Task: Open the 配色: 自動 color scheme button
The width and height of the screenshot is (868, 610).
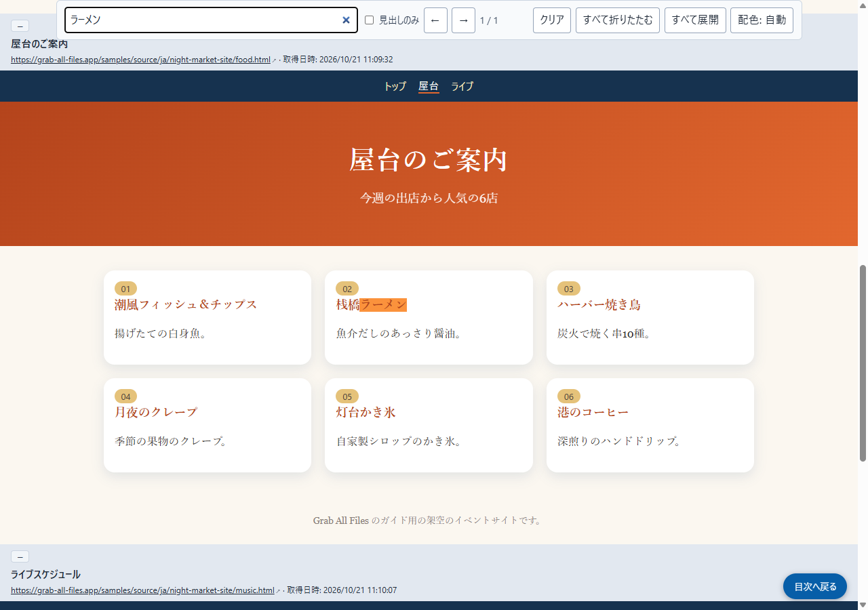Action: 762,20
